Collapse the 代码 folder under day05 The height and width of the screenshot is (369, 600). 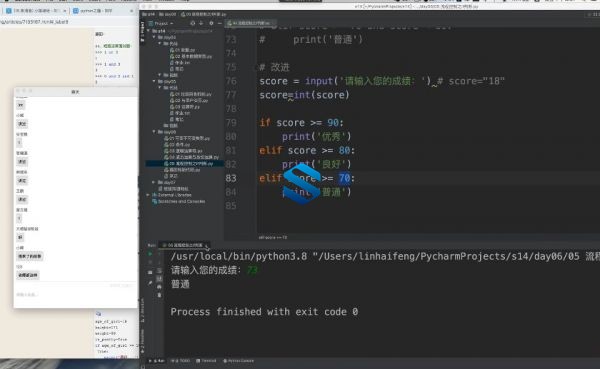click(x=160, y=88)
